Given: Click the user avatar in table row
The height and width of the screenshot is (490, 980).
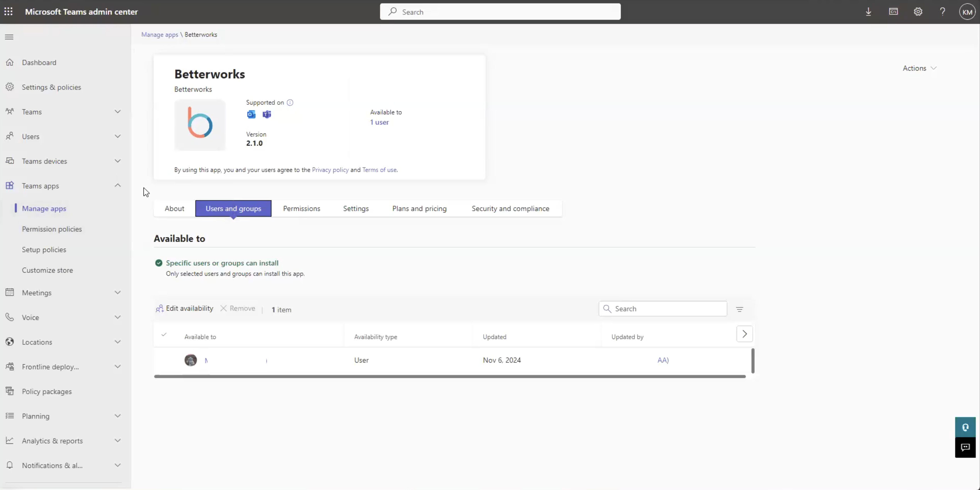Looking at the screenshot, I should click(191, 360).
